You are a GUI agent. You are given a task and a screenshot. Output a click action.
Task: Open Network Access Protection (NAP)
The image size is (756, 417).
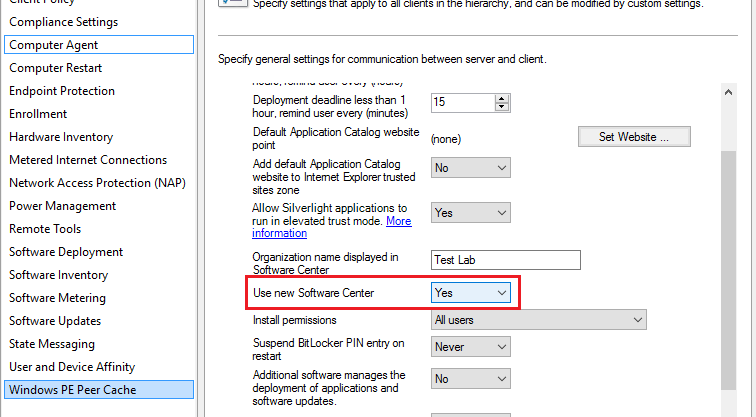[97, 183]
